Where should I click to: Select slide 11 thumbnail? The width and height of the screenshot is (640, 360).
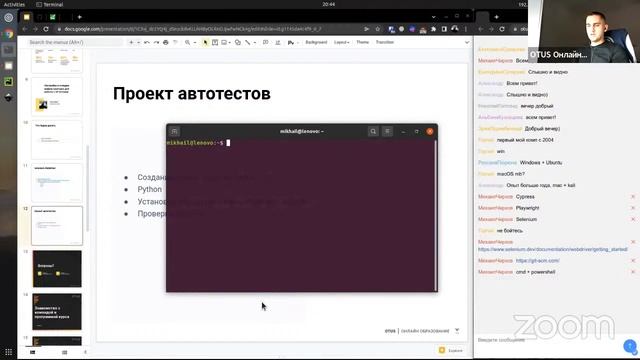point(57,183)
